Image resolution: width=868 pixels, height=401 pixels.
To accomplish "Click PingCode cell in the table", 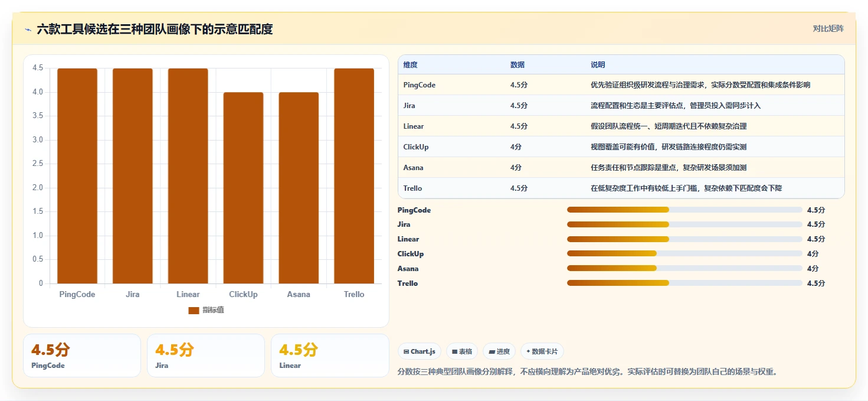I will tap(420, 85).
